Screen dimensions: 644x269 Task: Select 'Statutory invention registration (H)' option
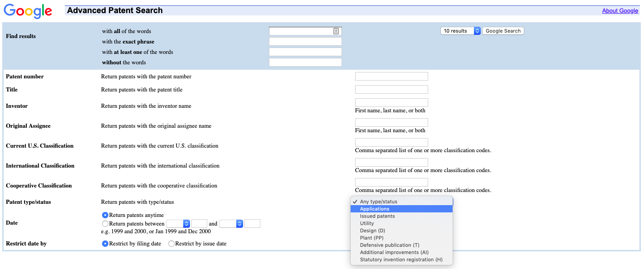401,259
